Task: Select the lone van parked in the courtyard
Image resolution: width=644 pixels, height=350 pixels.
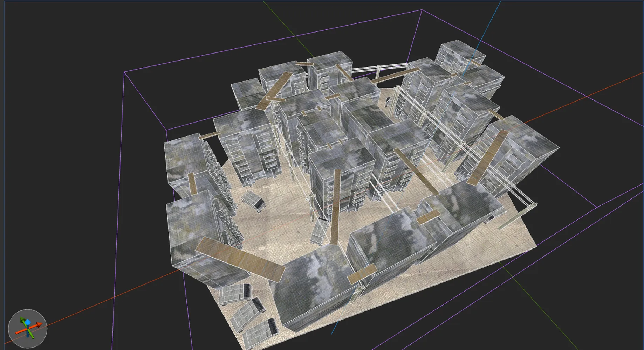Action: (253, 201)
